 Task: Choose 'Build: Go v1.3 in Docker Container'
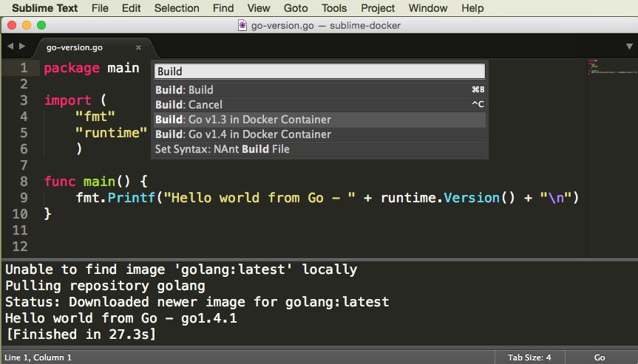pos(320,120)
